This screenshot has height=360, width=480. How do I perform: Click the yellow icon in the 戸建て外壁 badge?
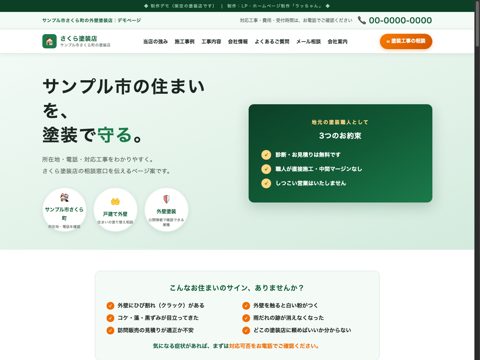pyautogui.click(x=115, y=202)
